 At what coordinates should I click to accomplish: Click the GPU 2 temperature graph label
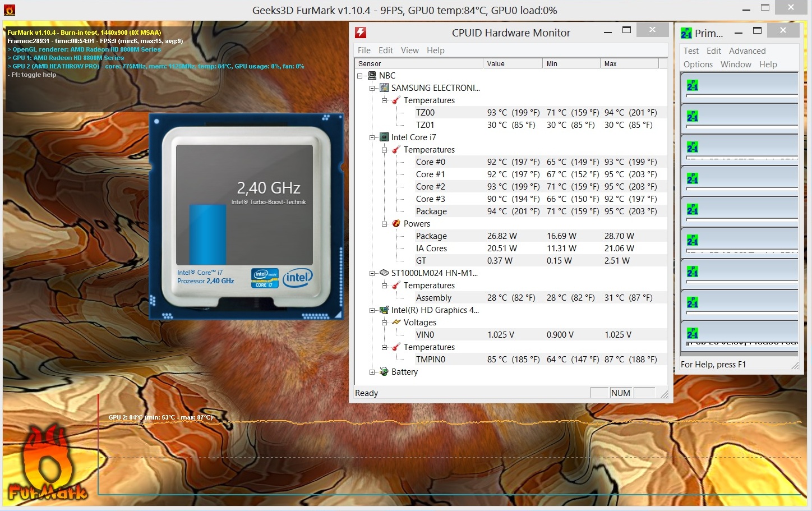coord(161,417)
